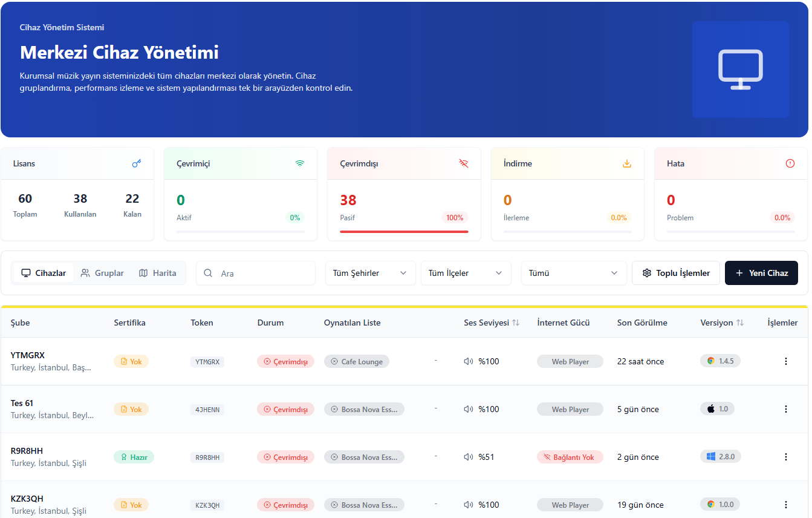The image size is (812, 518).
Task: Click the İndirme download icon
Action: [x=627, y=163]
